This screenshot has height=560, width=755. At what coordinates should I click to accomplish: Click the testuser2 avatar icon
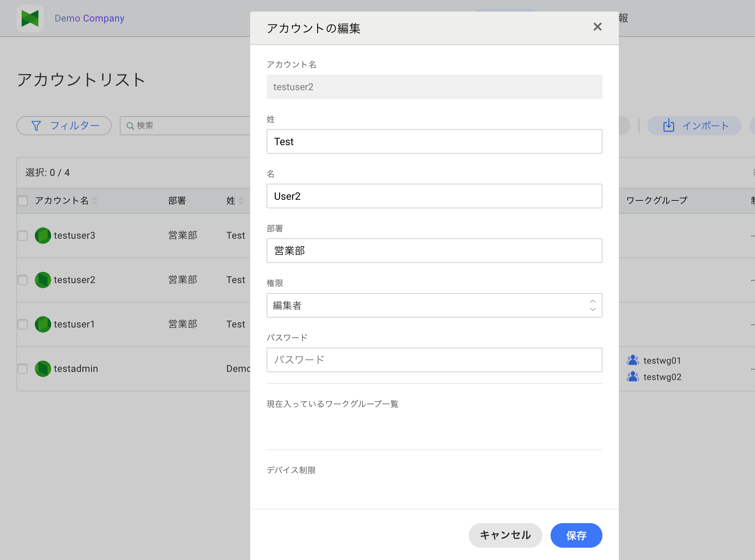coord(43,280)
